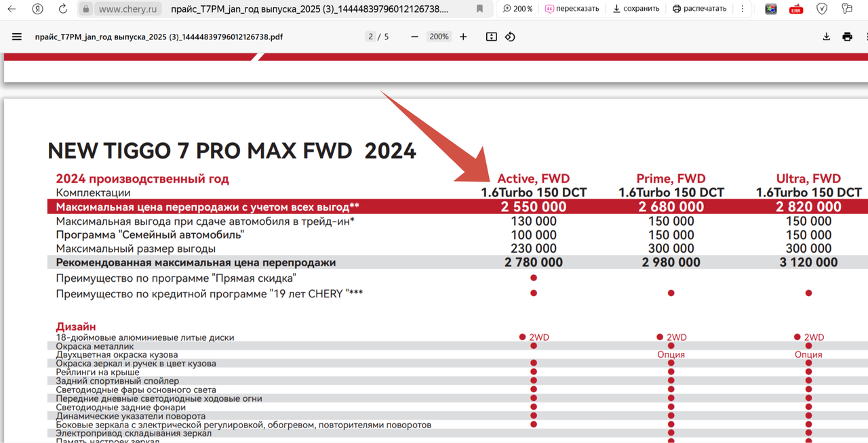Image resolution: width=868 pixels, height=443 pixels.
Task: Click the fit to page icon
Action: (x=492, y=37)
